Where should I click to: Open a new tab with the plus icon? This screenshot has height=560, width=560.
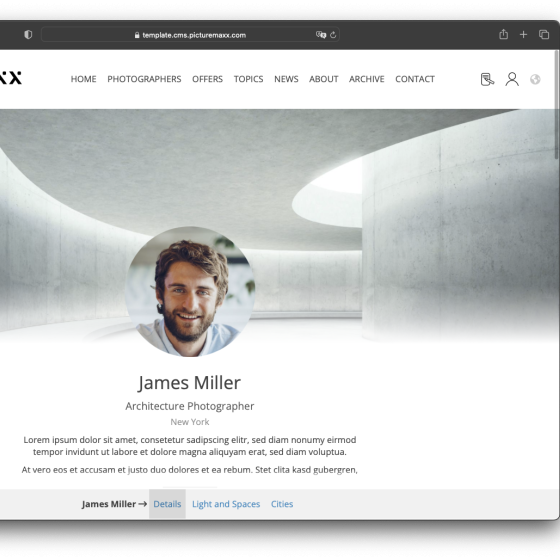[523, 35]
